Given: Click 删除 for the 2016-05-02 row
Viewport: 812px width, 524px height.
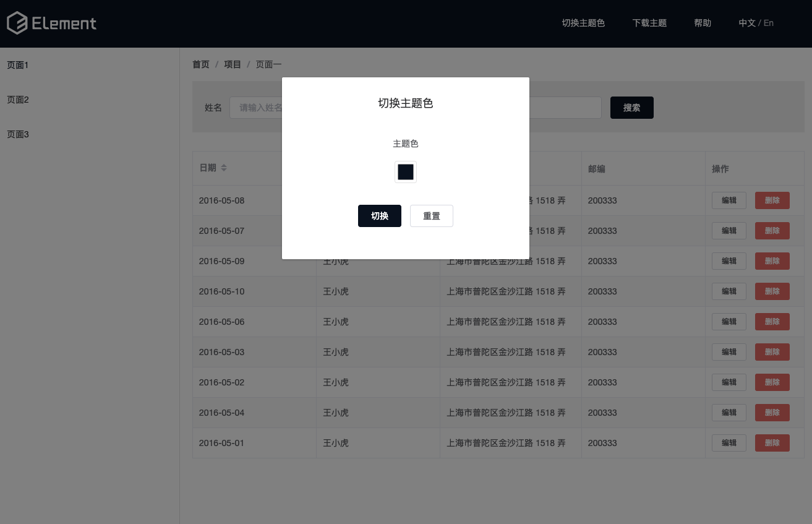Looking at the screenshot, I should [772, 382].
